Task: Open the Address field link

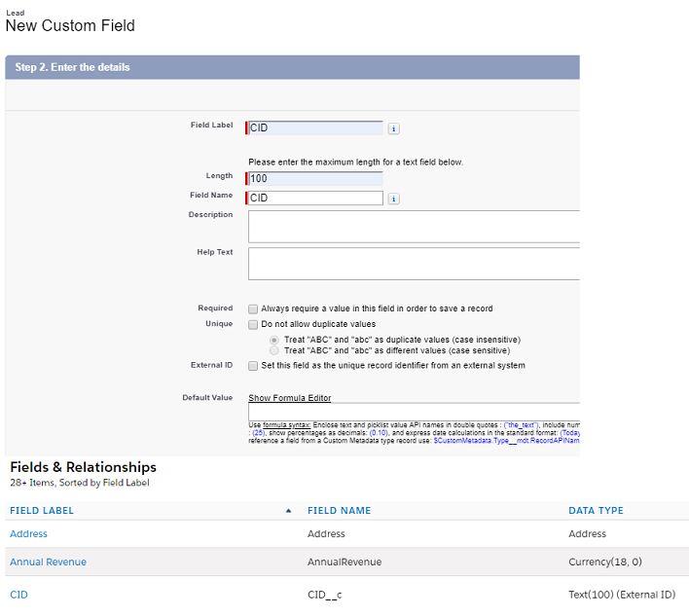Action: (x=28, y=534)
